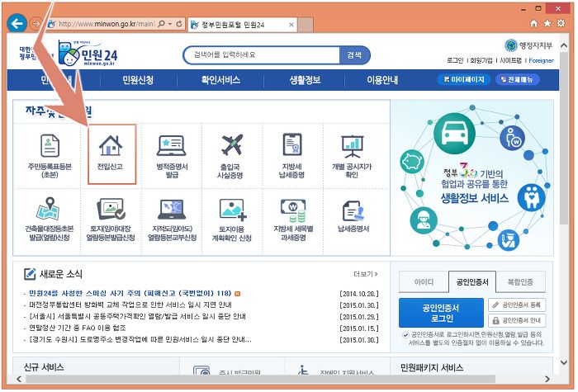Open the 이용안내 menu
Image resolution: width=578 pixels, height=392 pixels.
click(x=382, y=80)
